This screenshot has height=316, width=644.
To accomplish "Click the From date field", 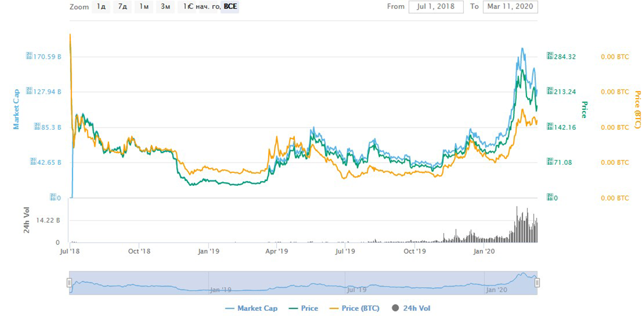I will click(x=436, y=7).
